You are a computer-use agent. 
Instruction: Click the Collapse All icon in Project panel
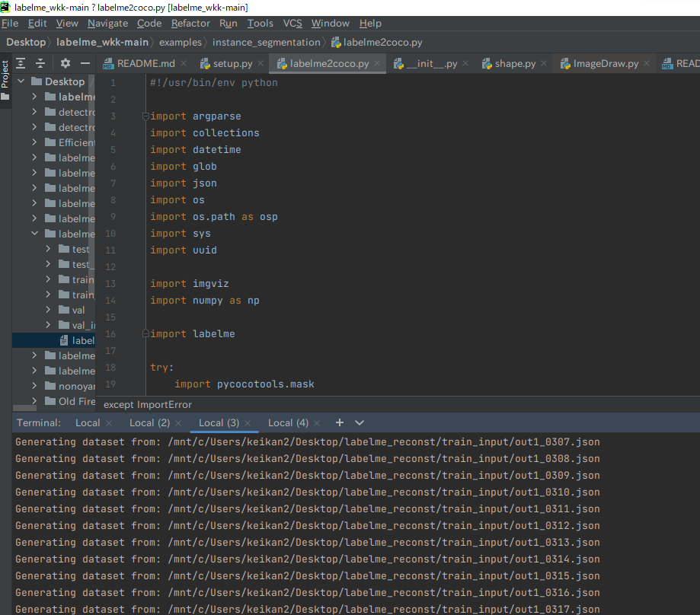tap(41, 63)
